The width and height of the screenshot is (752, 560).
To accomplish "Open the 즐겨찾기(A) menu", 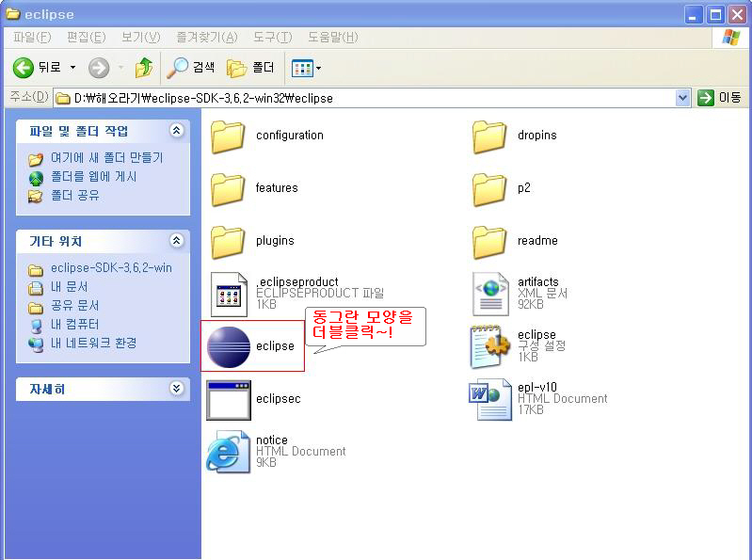I will [x=207, y=37].
